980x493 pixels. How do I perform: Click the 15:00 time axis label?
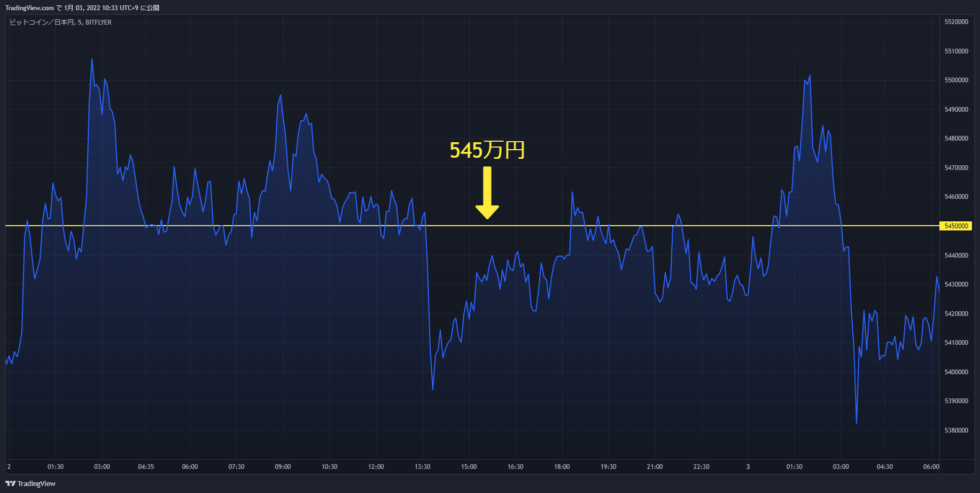(469, 467)
